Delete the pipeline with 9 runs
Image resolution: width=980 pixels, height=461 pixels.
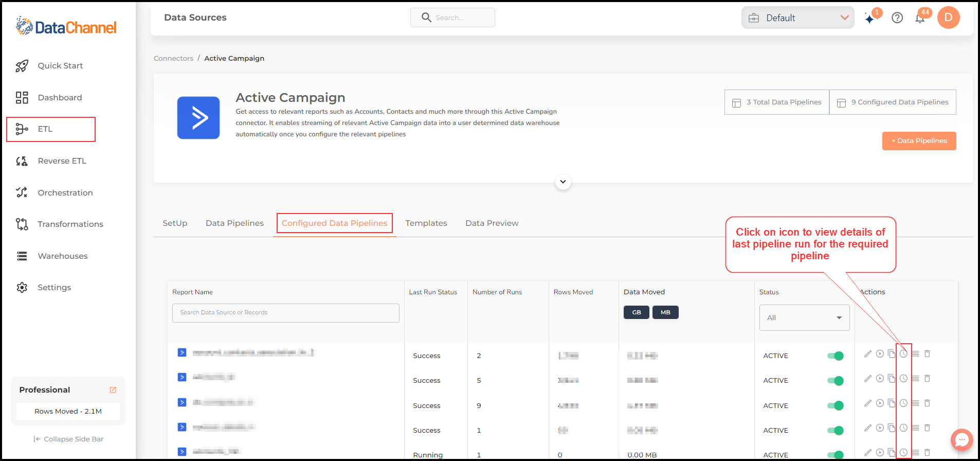[x=927, y=403]
